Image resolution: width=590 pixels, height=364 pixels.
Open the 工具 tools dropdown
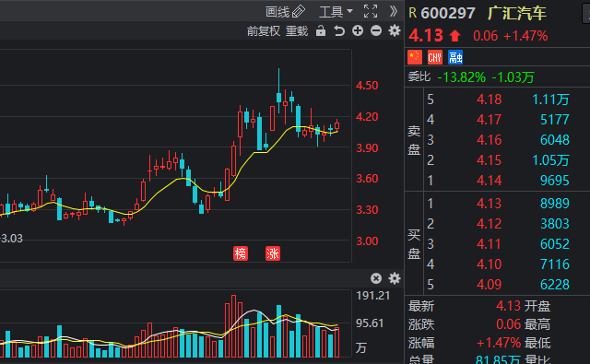(x=336, y=12)
